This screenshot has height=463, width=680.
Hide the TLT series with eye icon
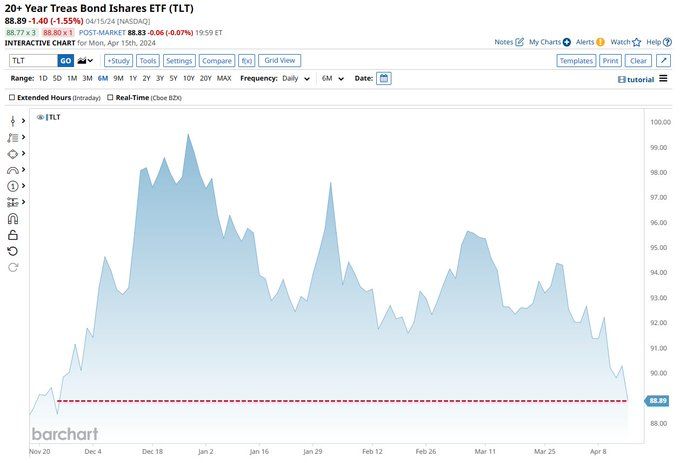[x=40, y=117]
